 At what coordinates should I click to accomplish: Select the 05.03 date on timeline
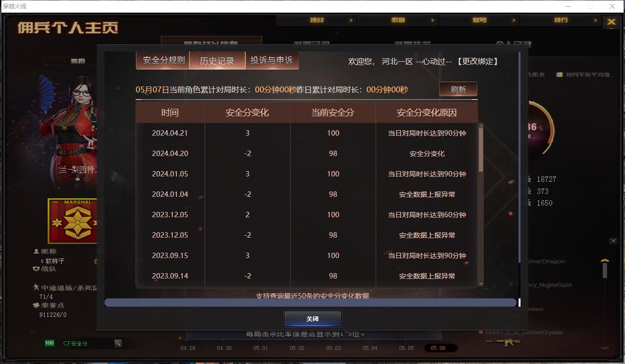coord(333,348)
